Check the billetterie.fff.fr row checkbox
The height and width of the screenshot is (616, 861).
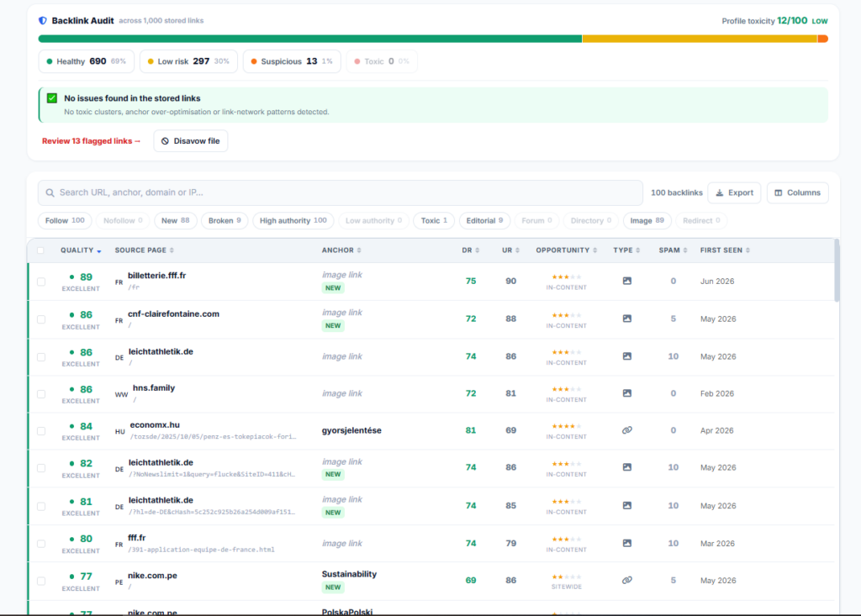41,282
